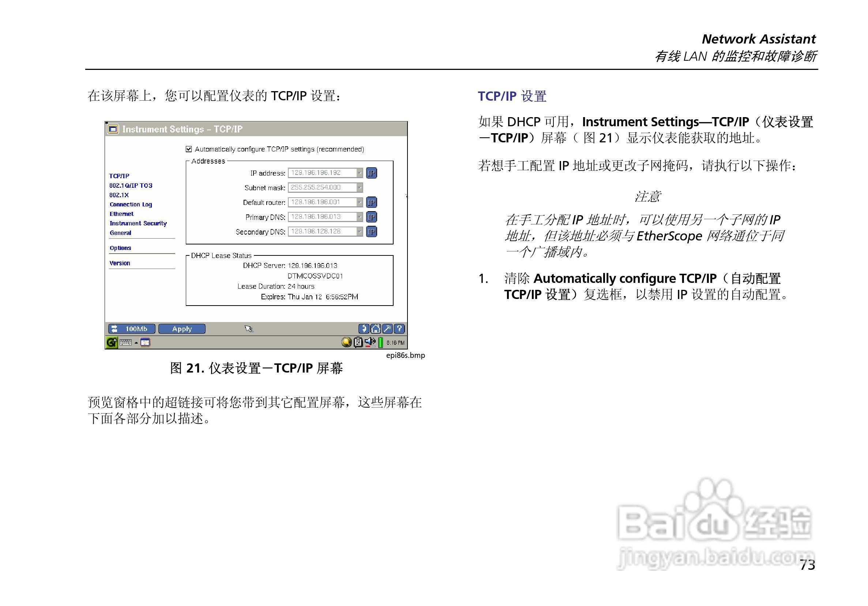
Task: Open the on-screen keyboard icon
Action: tap(125, 343)
